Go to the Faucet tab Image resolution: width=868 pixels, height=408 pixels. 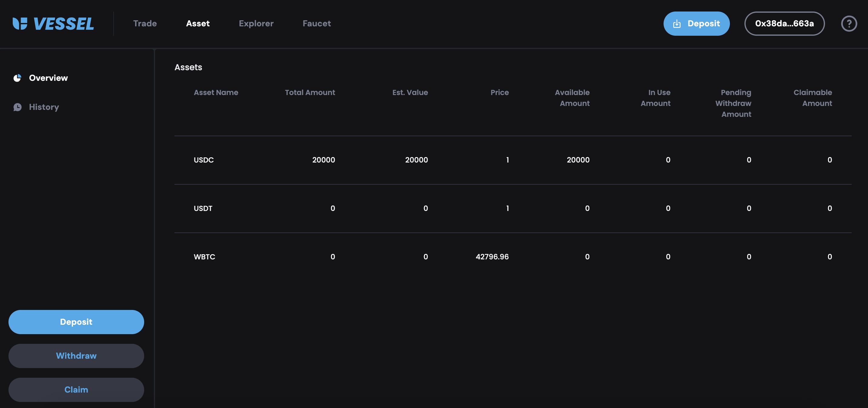point(316,24)
